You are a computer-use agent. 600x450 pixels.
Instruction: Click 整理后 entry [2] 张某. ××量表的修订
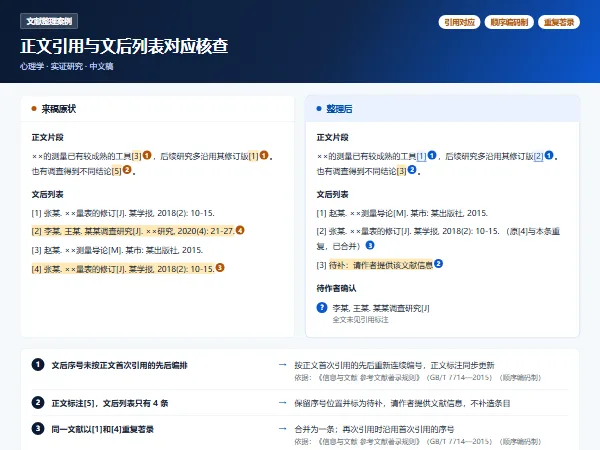pos(438,238)
